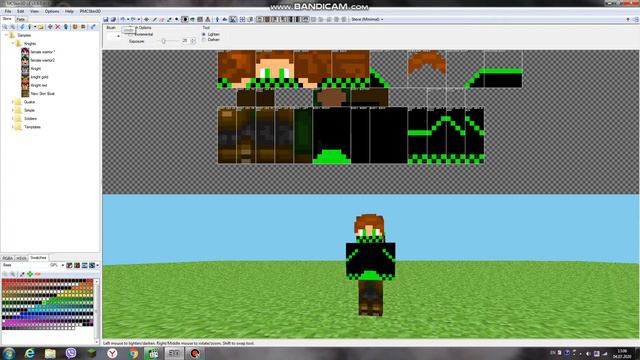Open the Help menu
Viewport: 640px width, 360px height.
pyautogui.click(x=69, y=11)
